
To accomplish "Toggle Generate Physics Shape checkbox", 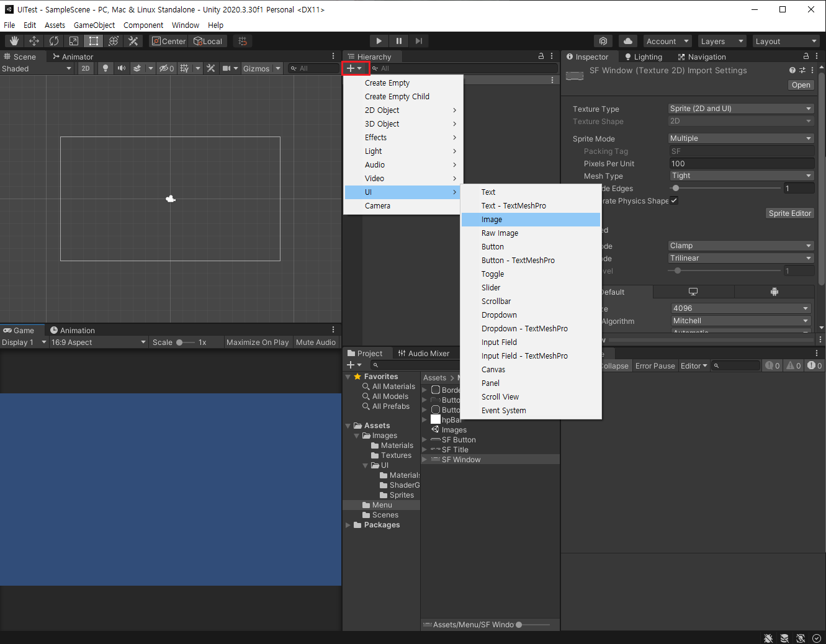I will point(674,200).
